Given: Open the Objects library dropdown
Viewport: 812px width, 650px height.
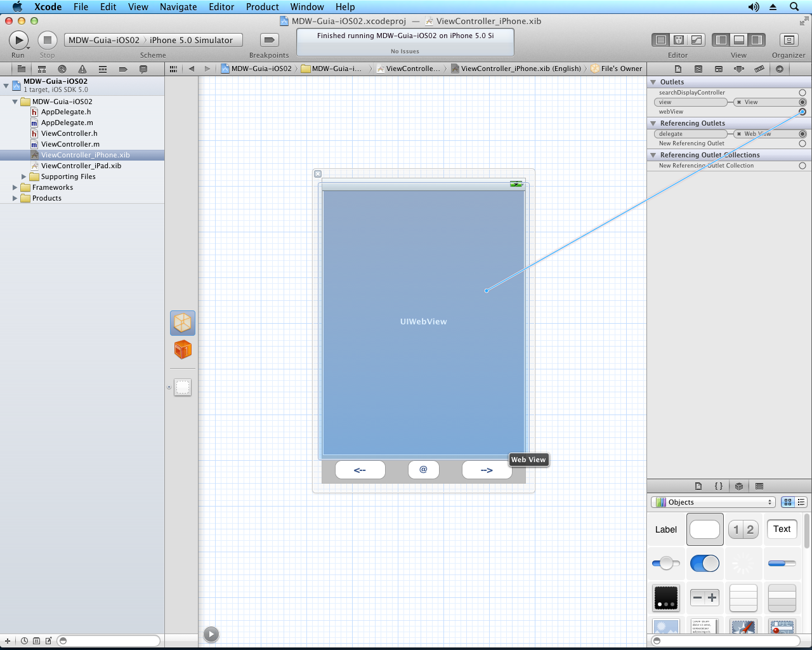Looking at the screenshot, I should [714, 502].
